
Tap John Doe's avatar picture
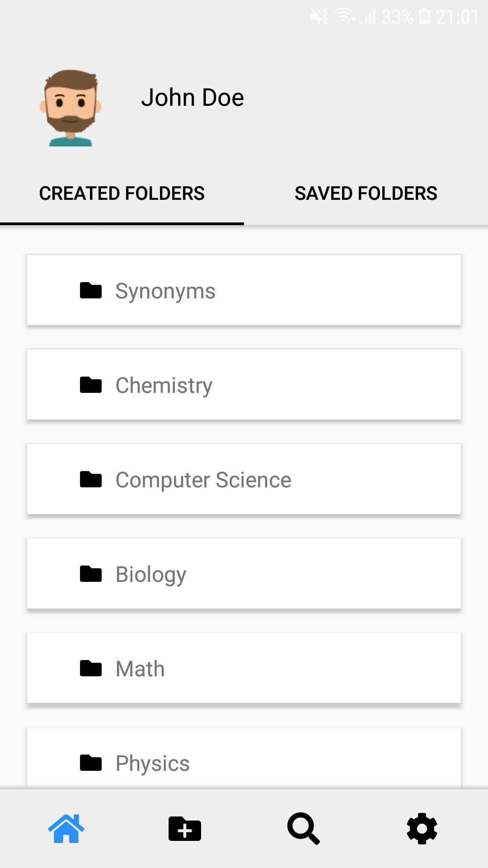coord(70,108)
